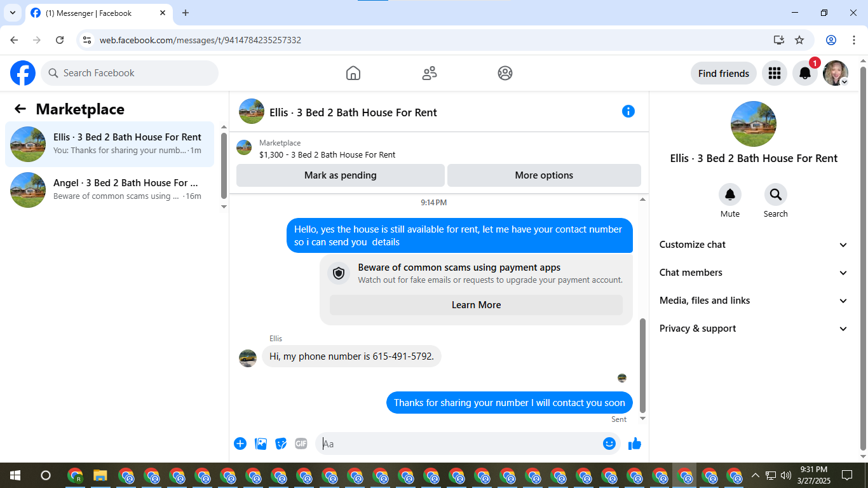Click the back arrow beside Marketplace

point(20,109)
